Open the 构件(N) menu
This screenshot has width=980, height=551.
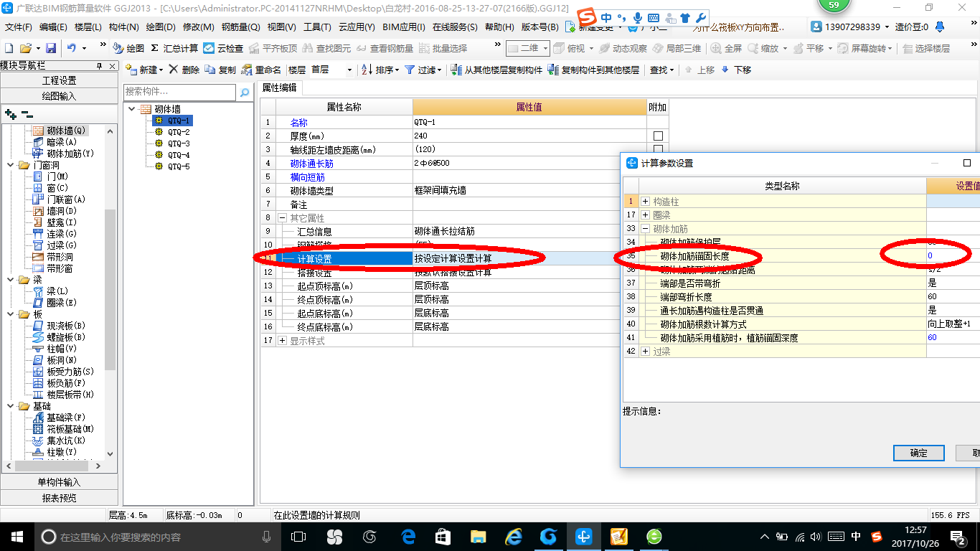pos(124,27)
